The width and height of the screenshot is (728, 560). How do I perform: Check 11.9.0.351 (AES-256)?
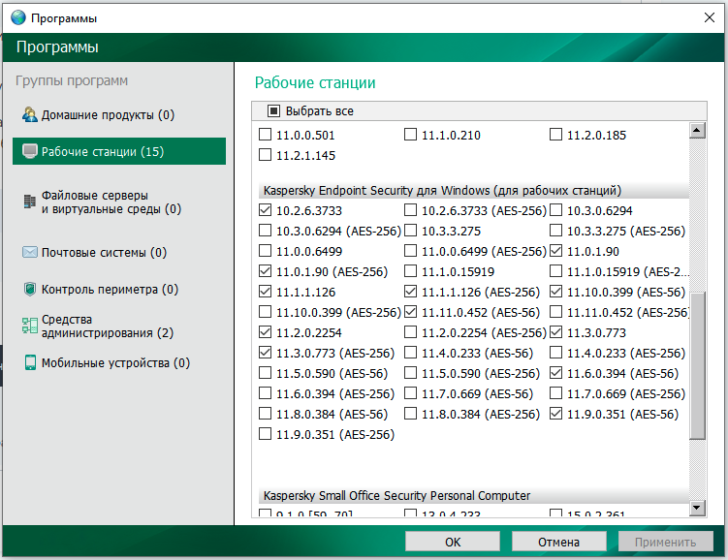point(265,434)
